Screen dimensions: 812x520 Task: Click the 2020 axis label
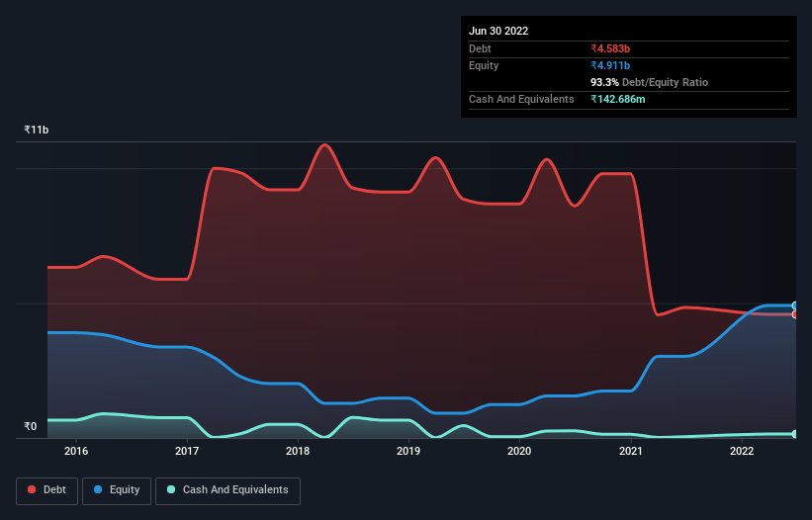[519, 451]
